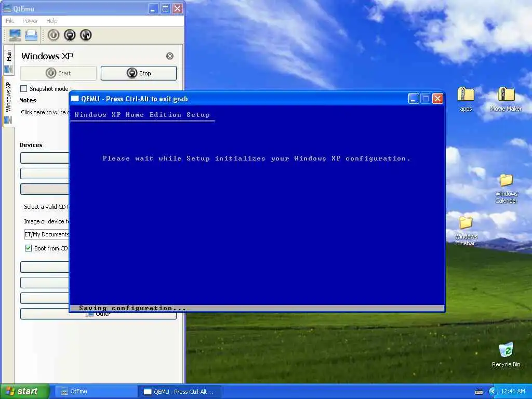
Task: Minimize the QEMU window
Action: click(x=413, y=99)
